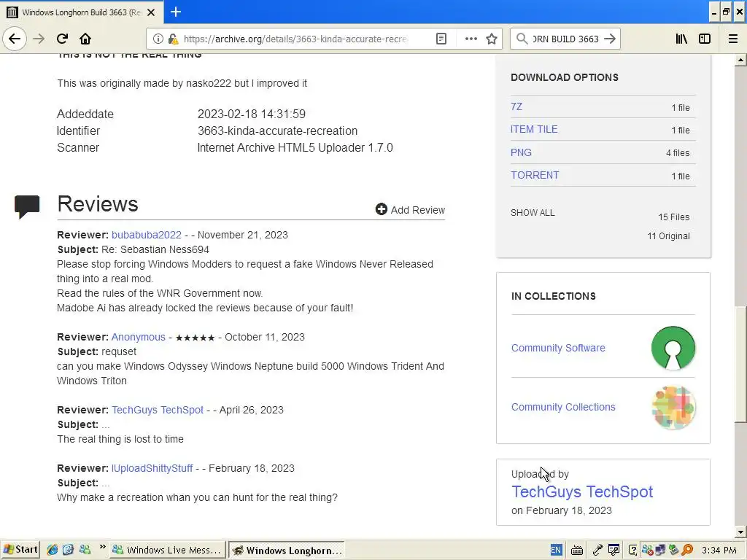Download the TORRENT file
Screen dimensions: 747x560
(x=535, y=175)
